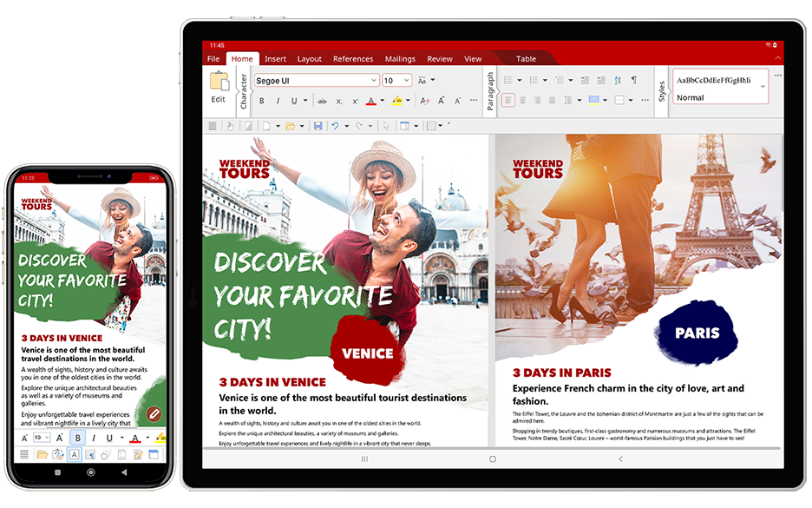Expand the line spacing arrow
Viewport: 812px width, 508px height.
[579, 100]
